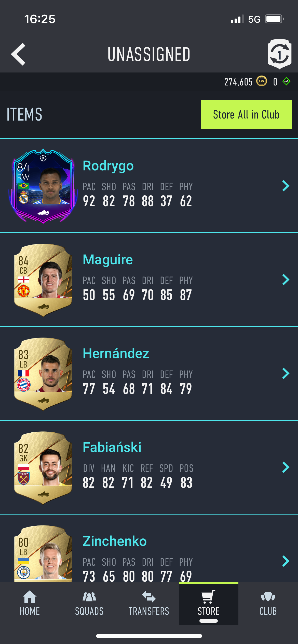298x644 pixels.
Task: Expand Fabiański item details chevron
Action: [x=286, y=467]
